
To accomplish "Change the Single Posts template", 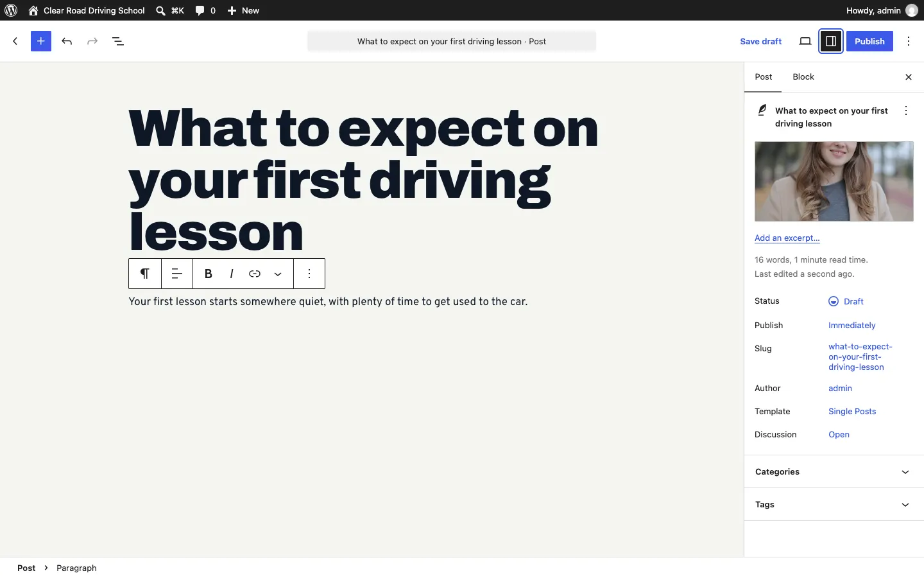I will pos(852,412).
